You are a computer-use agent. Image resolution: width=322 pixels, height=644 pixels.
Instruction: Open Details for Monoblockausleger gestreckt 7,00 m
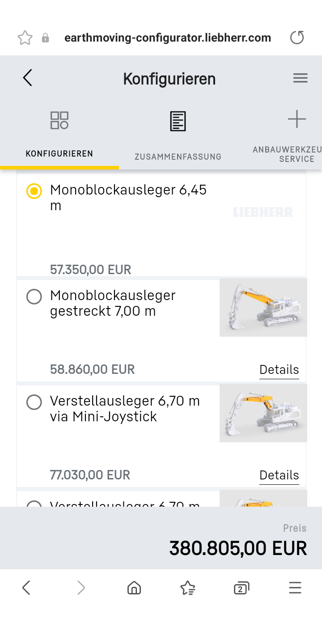click(x=279, y=370)
